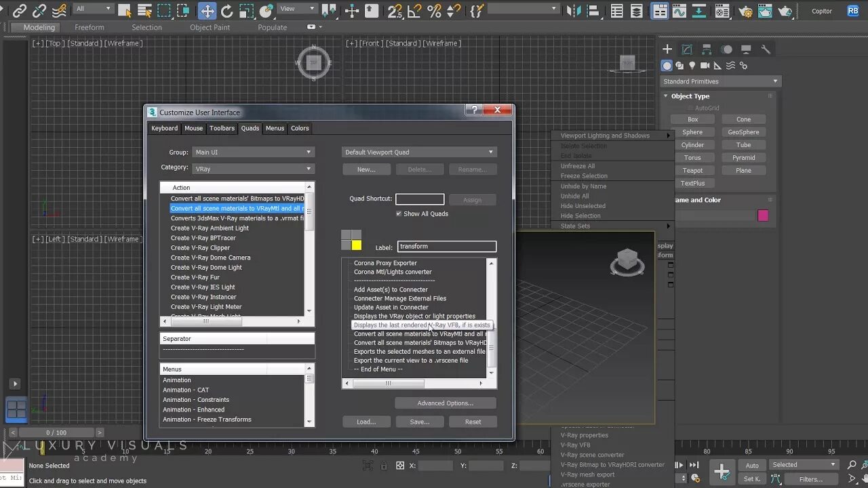
Task: Select Lights category in Create panel
Action: [692, 66]
